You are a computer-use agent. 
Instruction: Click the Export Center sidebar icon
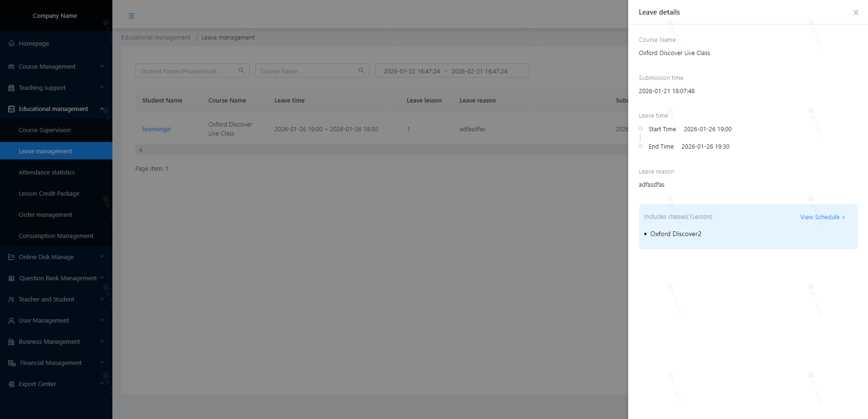click(11, 384)
